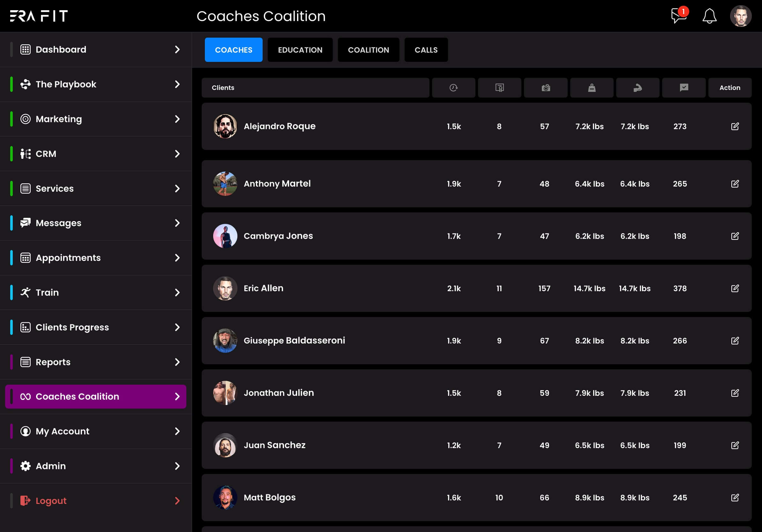Open Alejandro Roque's name link
The image size is (762, 532).
(x=280, y=126)
